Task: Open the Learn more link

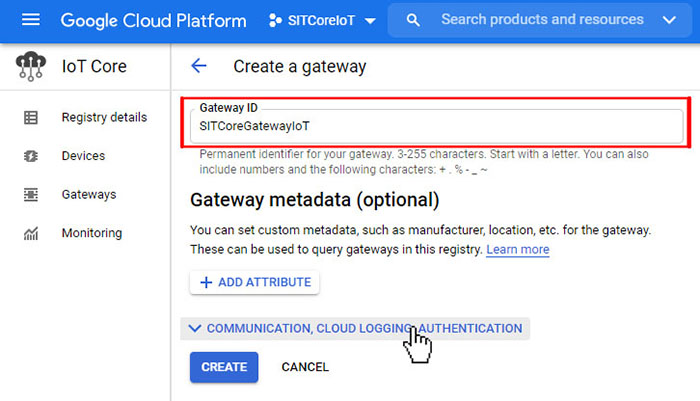Action: point(517,249)
